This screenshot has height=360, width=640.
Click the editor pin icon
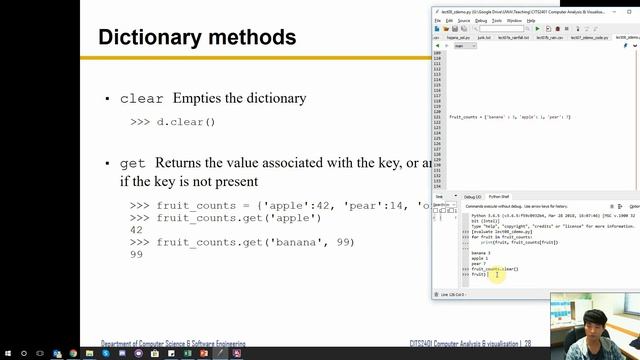click(625, 46)
